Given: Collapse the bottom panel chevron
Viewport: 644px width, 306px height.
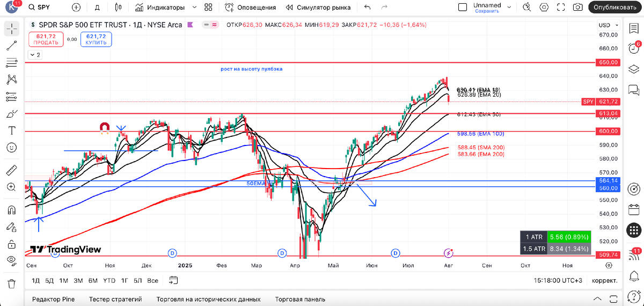Looking at the screenshot, I should (597, 299).
